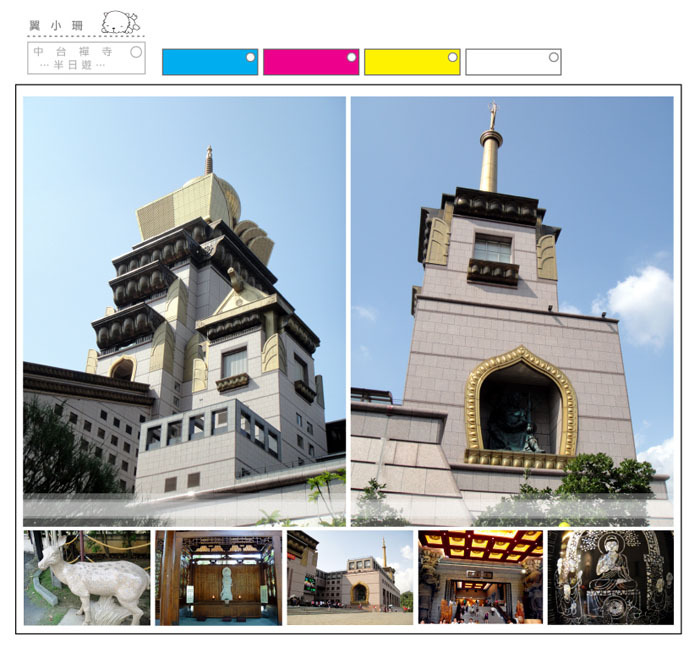The height and width of the screenshot is (653, 700).
Task: Click the sheep mascot logo icon
Action: tap(120, 22)
